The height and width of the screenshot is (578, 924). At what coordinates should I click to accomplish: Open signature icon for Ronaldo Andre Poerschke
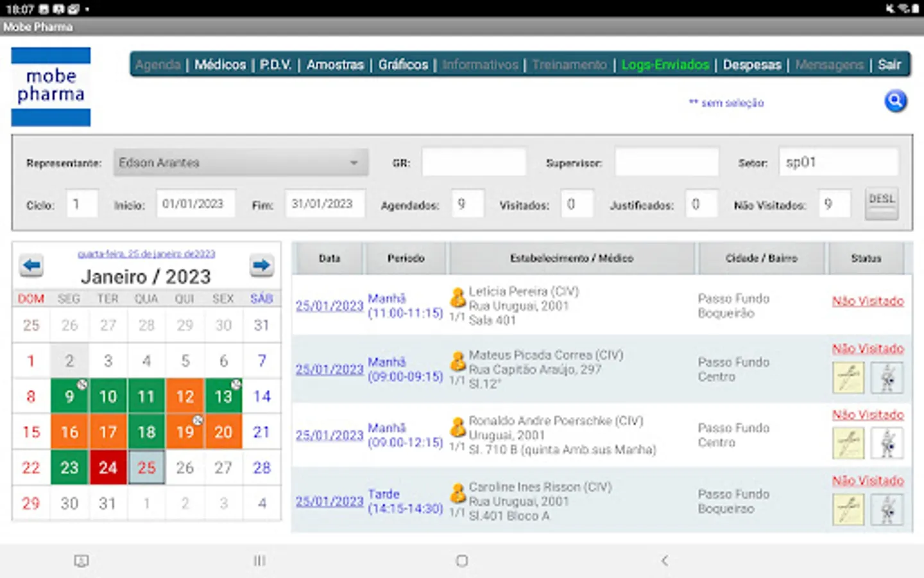848,443
